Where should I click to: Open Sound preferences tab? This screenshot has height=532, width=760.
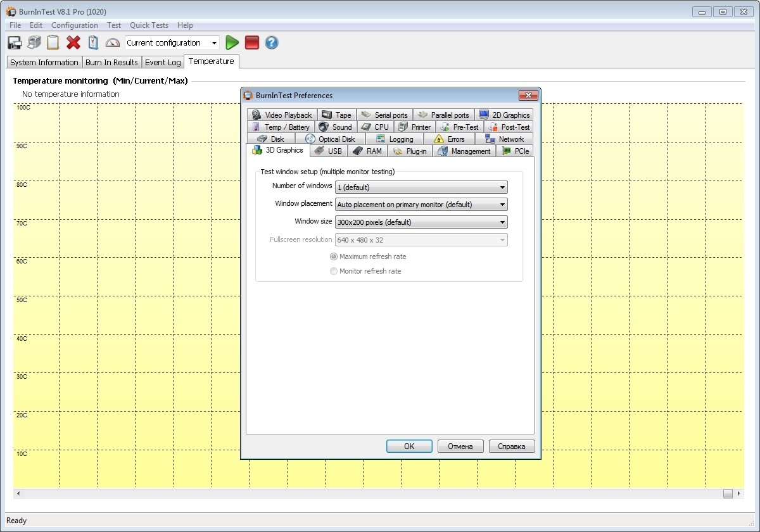pos(335,127)
